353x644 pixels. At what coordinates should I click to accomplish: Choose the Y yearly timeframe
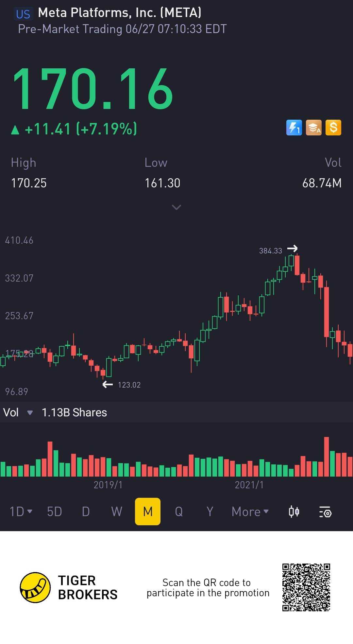210,512
